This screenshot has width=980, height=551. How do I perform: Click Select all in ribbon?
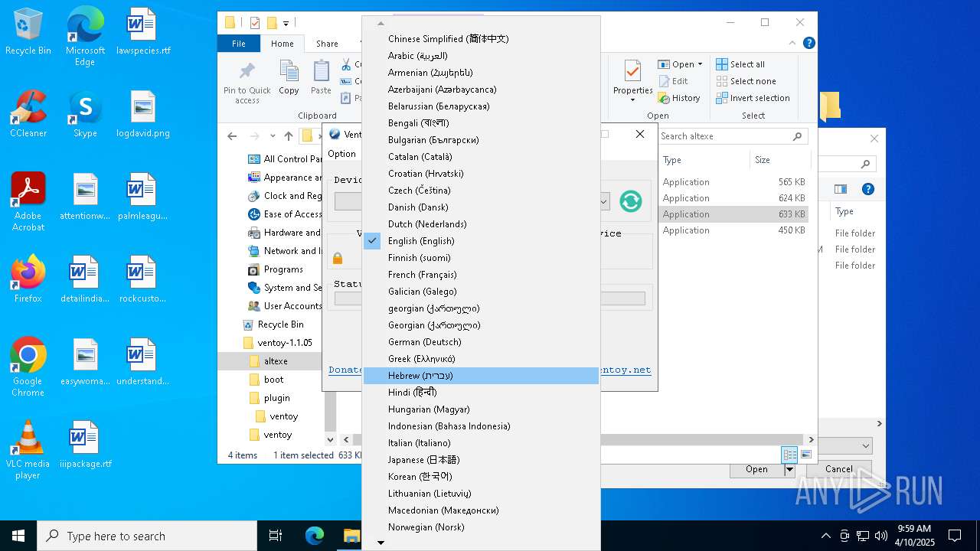pos(740,64)
